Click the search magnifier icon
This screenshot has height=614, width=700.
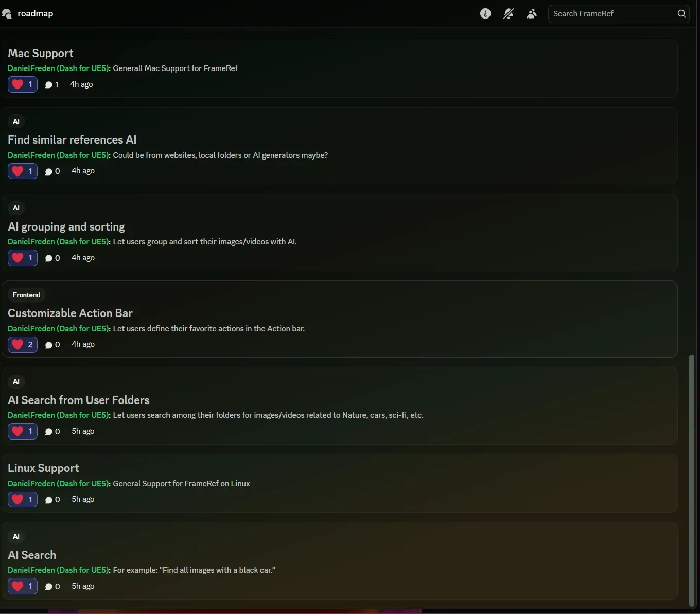[x=681, y=14]
